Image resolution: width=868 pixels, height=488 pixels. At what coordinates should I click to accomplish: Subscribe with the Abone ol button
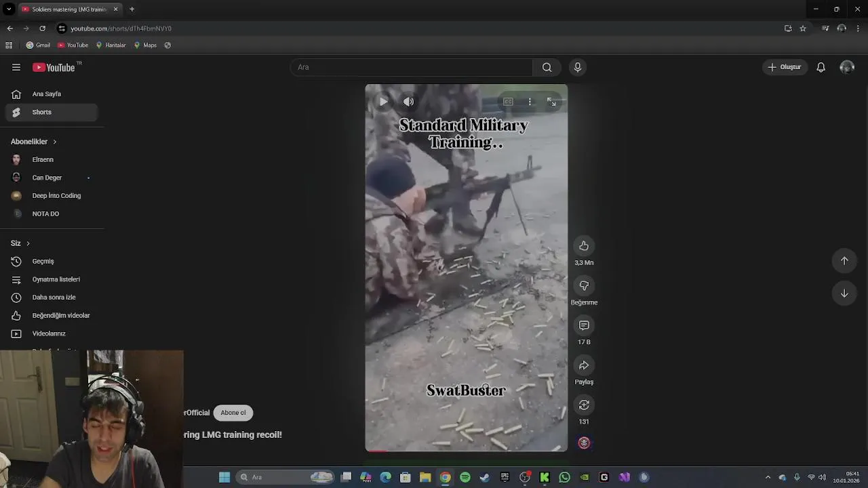233,413
